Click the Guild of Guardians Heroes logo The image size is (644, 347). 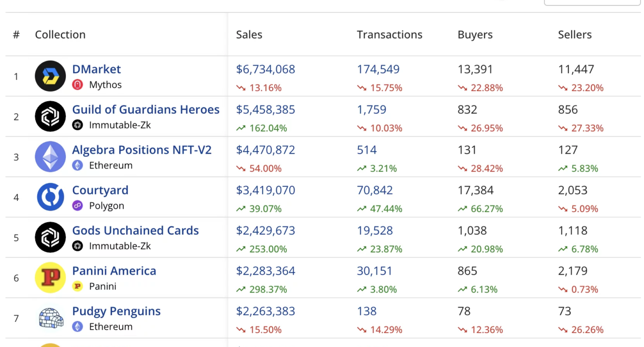[x=50, y=116]
